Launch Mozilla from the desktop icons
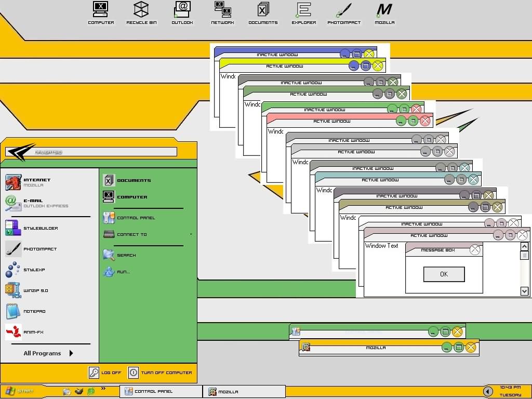Screen dimensions: 532x399 (384, 13)
